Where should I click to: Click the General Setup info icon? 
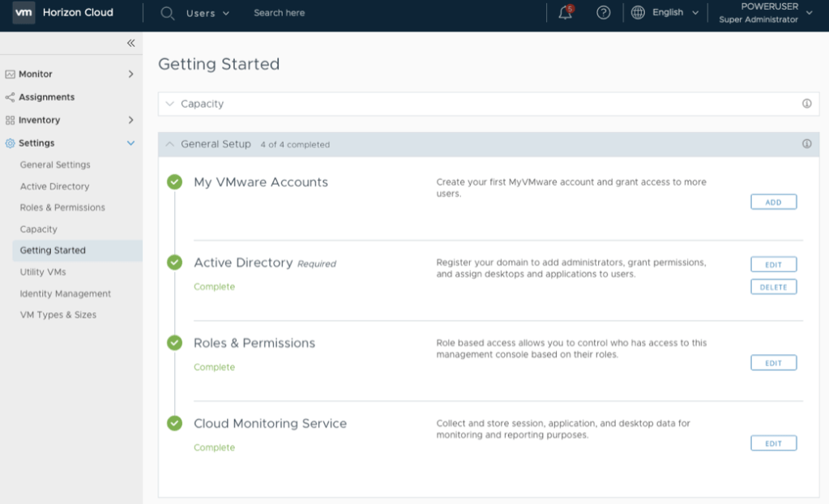(806, 144)
